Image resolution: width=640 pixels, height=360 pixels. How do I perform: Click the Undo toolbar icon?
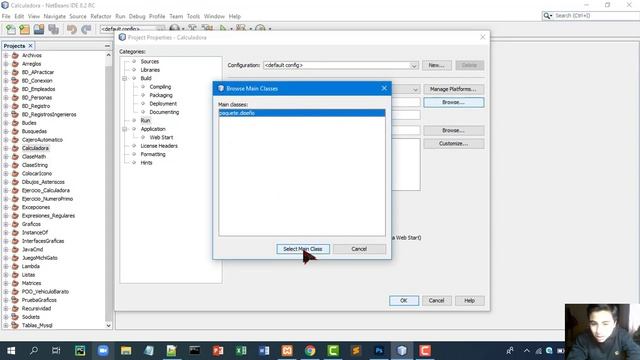coord(72,29)
